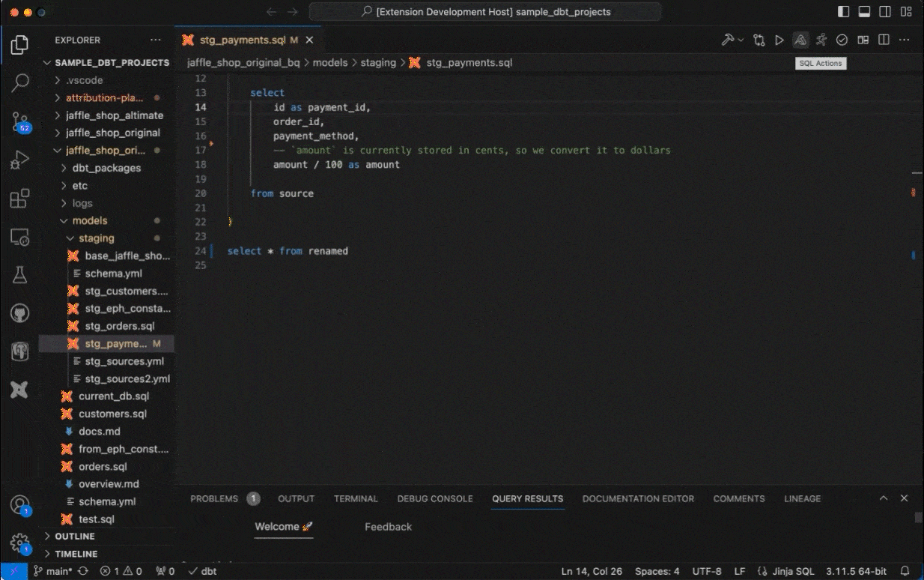Open the Customize Layout menu
Image resolution: width=924 pixels, height=580 pixels.
tap(905, 12)
